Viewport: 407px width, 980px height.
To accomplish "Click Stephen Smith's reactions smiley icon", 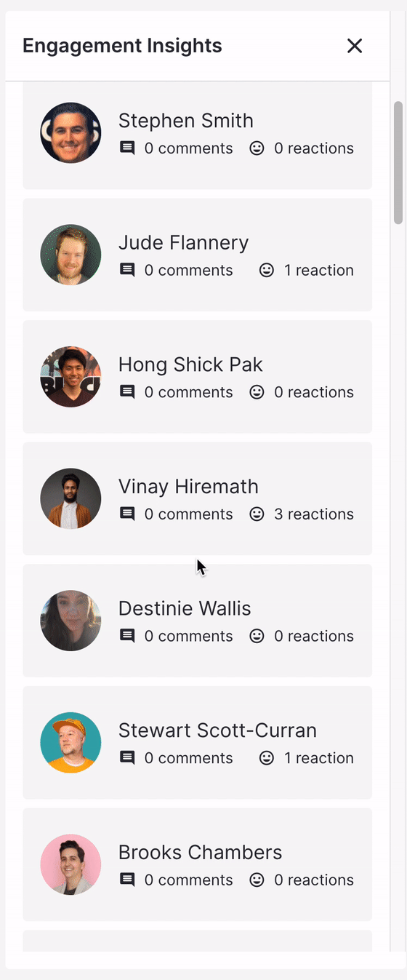I will (257, 148).
